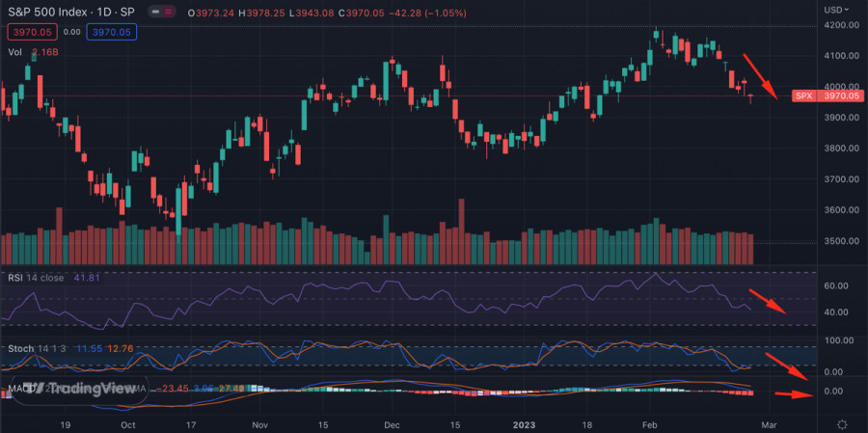The height and width of the screenshot is (433, 868).
Task: Click the 0.00 spread value between price buttons
Action: coord(72,32)
